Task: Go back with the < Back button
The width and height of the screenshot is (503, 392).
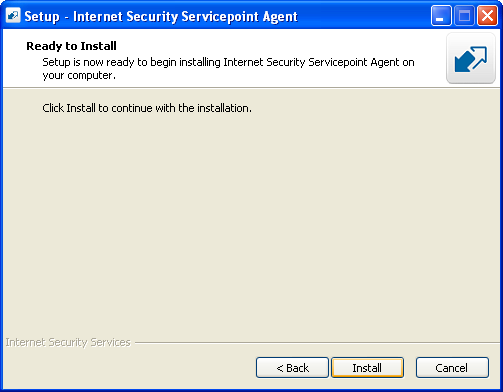Action: tap(292, 368)
